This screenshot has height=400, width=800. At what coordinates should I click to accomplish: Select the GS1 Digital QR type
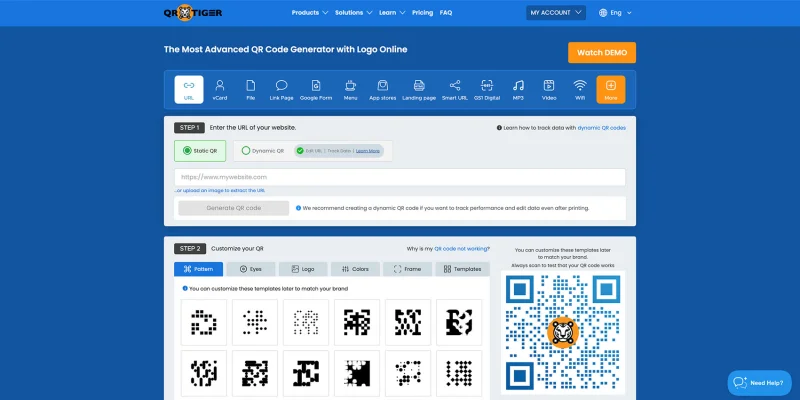[x=487, y=90]
